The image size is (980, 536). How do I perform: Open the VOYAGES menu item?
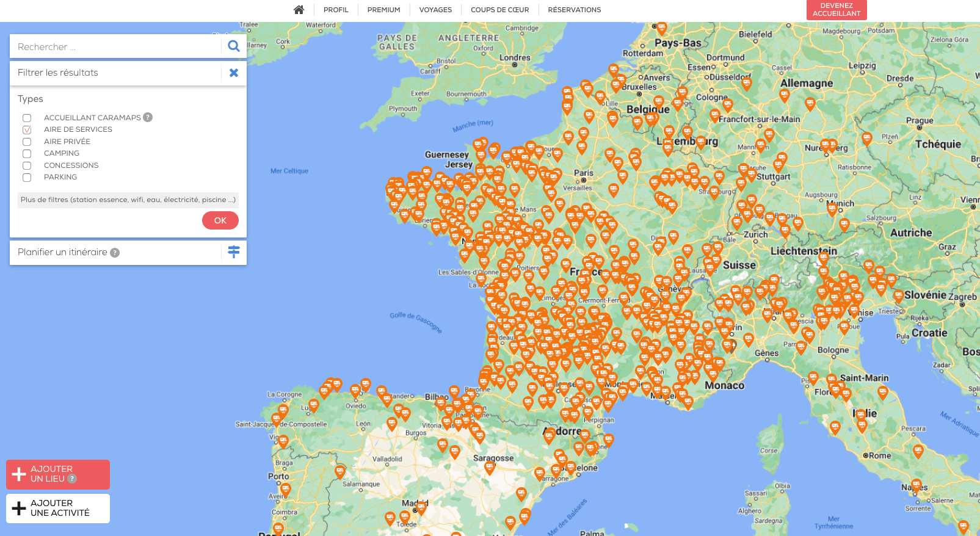coord(435,10)
